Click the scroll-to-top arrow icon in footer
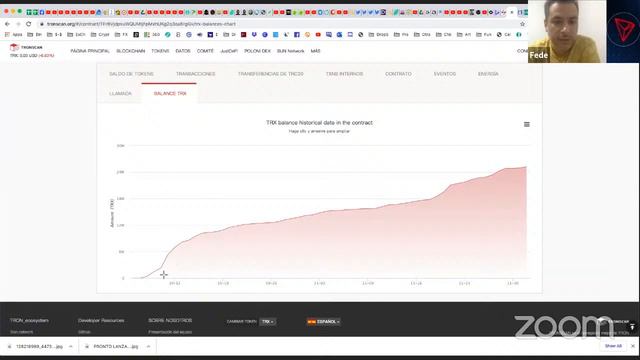The width and height of the screenshot is (640, 360). click(x=632, y=327)
